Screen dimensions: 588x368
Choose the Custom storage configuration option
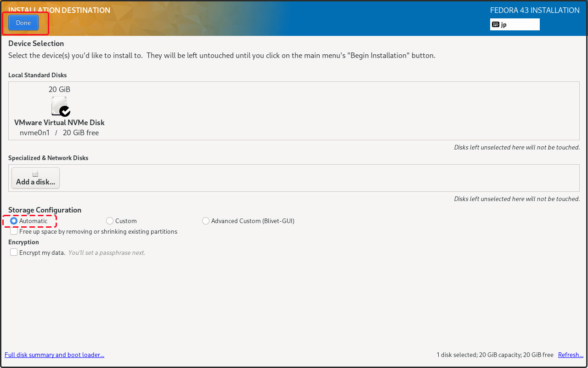click(x=110, y=221)
